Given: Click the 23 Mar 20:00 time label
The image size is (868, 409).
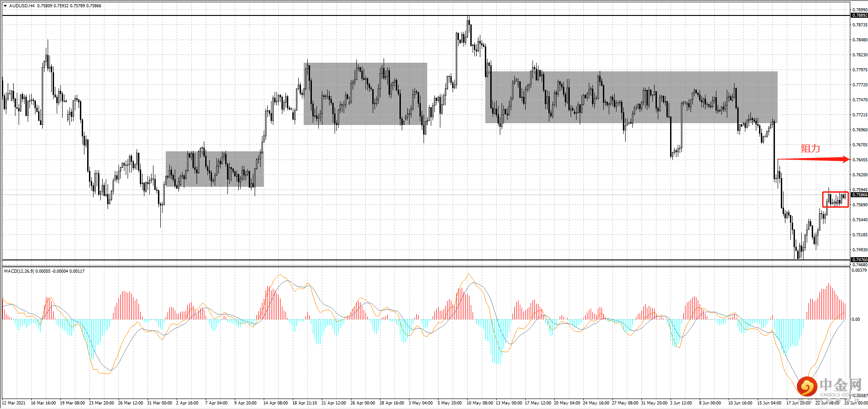Looking at the screenshot, I should 101,403.
